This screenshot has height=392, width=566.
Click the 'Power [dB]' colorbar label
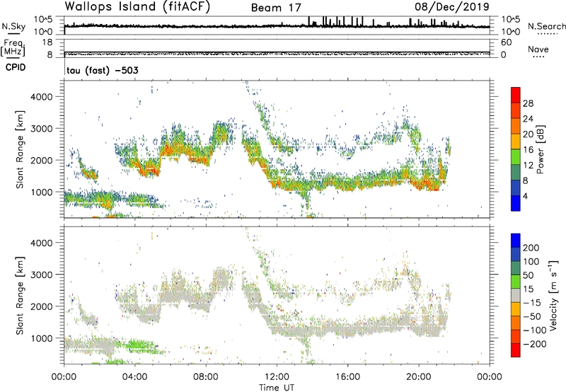click(540, 149)
